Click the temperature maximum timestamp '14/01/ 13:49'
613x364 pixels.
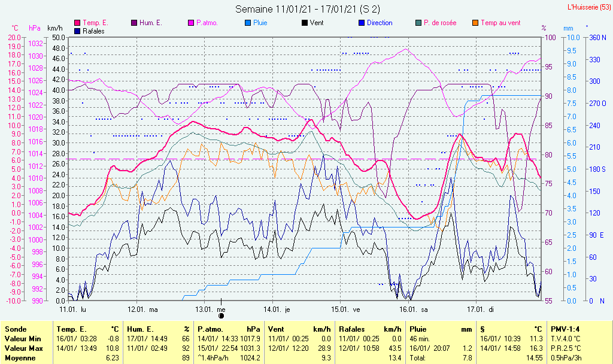click(77, 348)
